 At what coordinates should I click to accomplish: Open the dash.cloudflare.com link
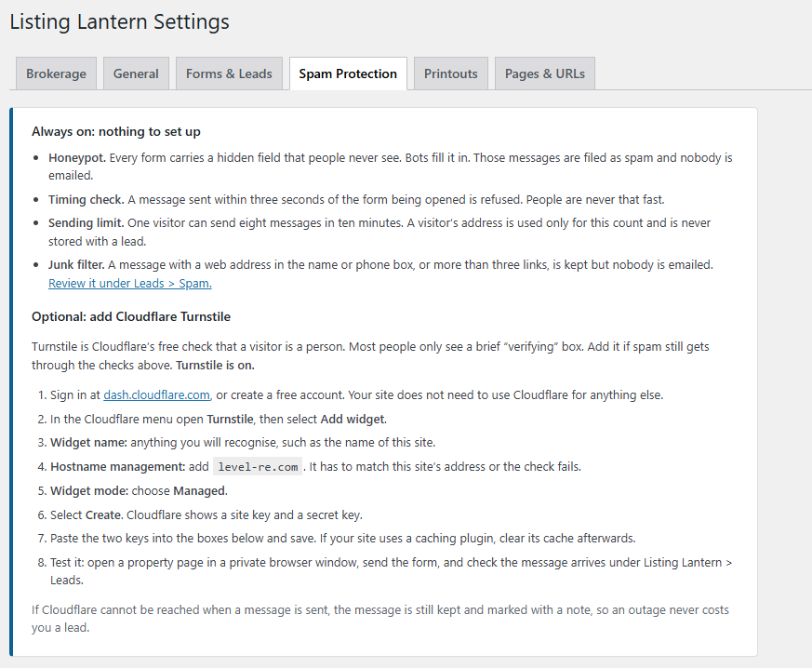pos(156,394)
